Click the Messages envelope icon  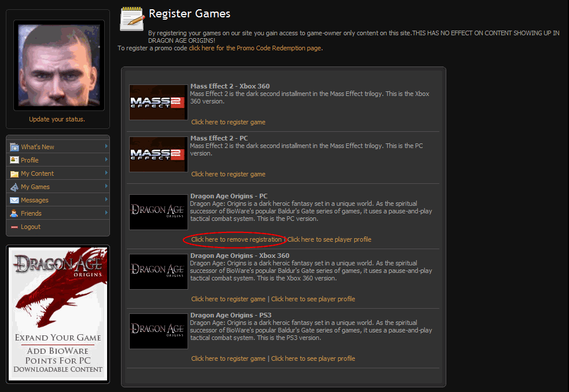coord(14,200)
